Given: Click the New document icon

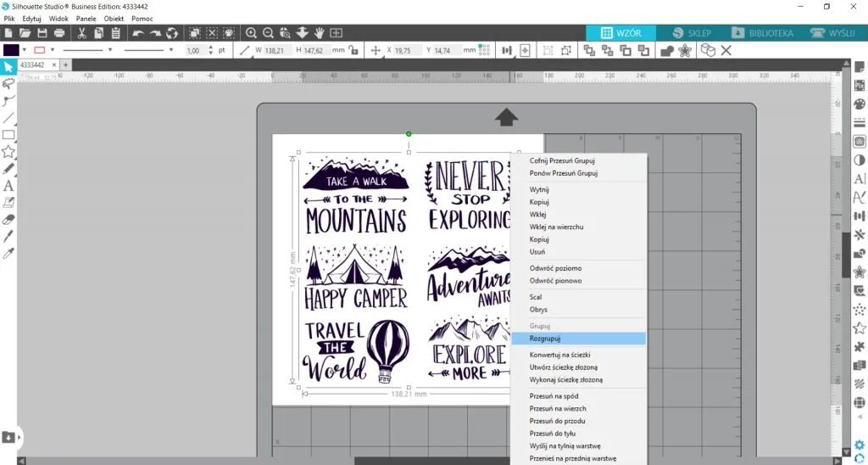Looking at the screenshot, I should tap(8, 33).
